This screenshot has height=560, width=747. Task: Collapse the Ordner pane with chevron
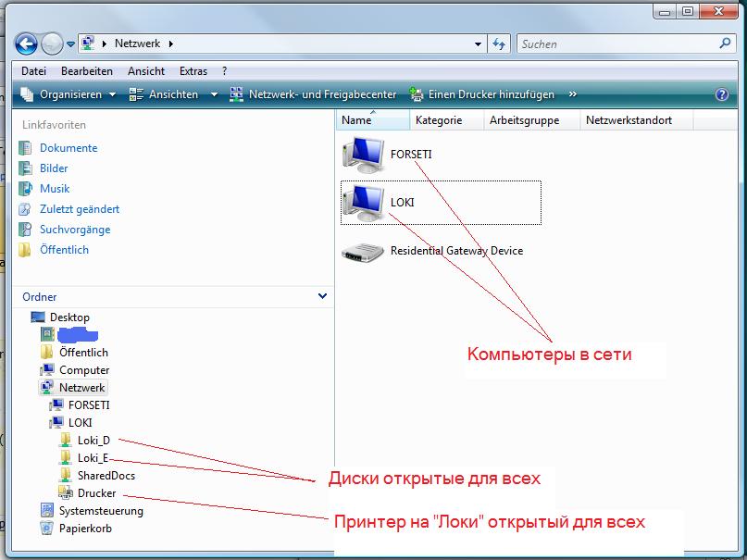322,295
